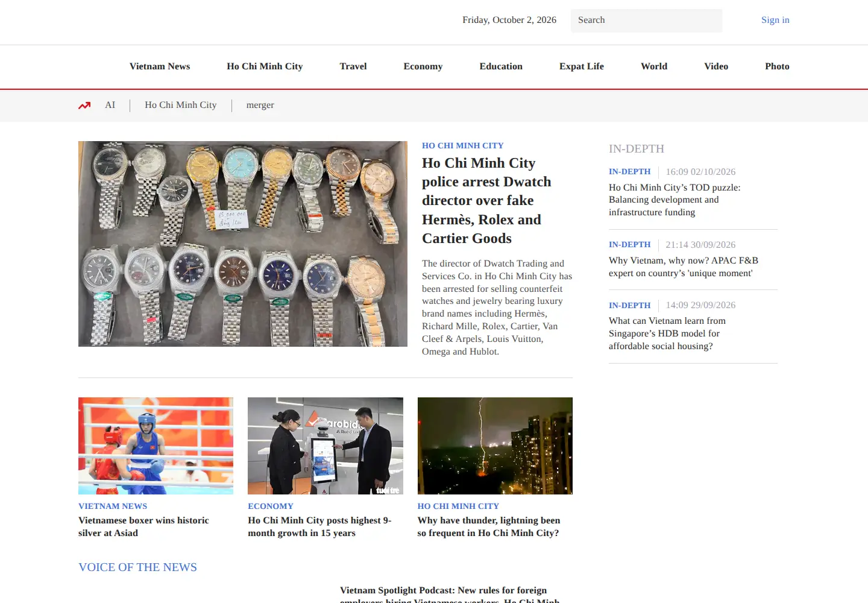This screenshot has height=603, width=868.
Task: Click the Dwatch article summary paragraph
Action: pyautogui.click(x=497, y=308)
